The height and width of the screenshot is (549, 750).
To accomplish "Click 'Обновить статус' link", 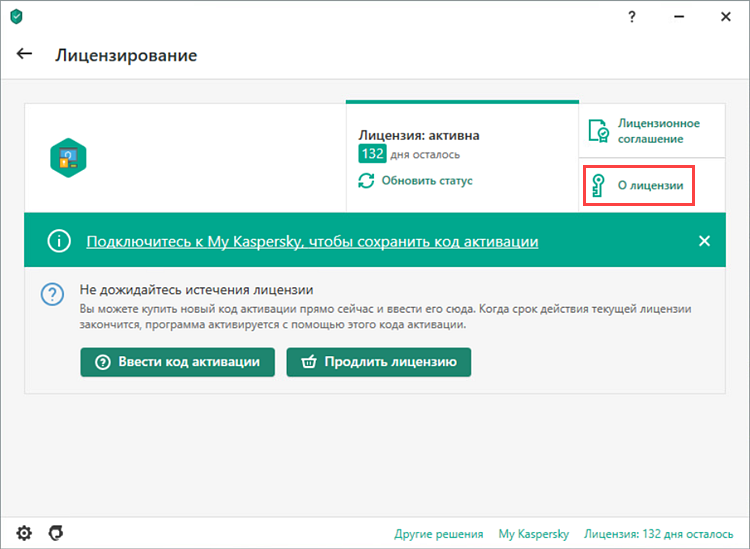I will (x=427, y=181).
